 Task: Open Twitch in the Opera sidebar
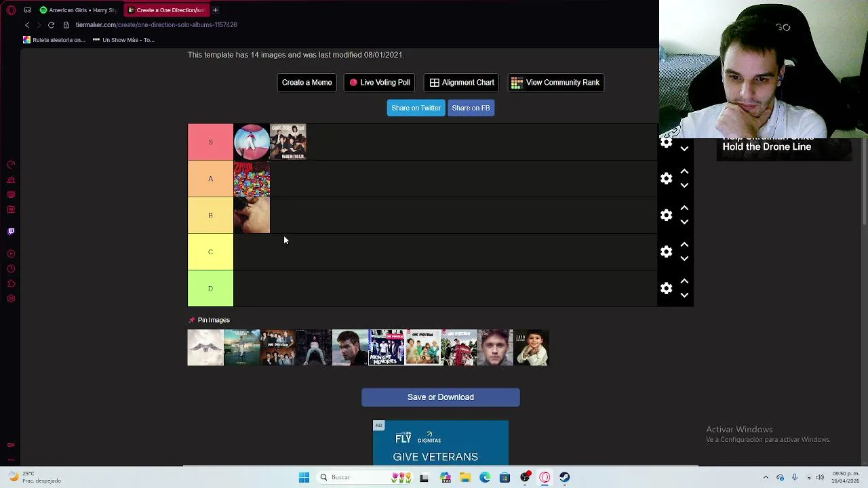point(11,231)
